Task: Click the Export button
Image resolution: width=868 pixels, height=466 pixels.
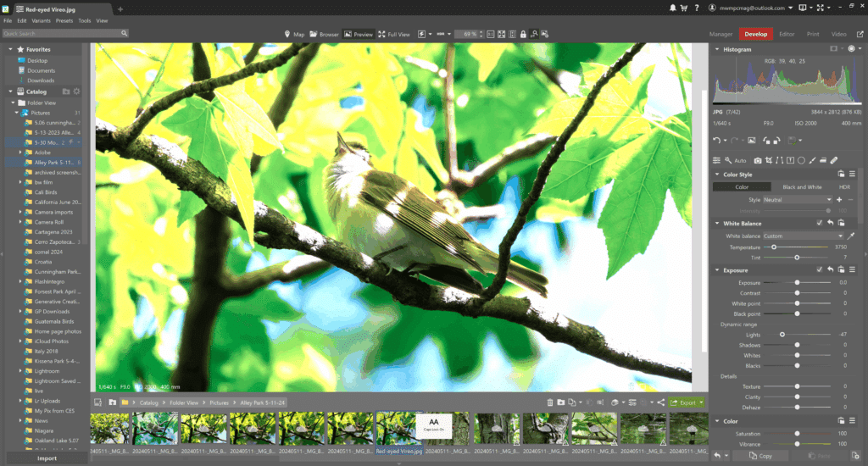Action: pyautogui.click(x=687, y=402)
